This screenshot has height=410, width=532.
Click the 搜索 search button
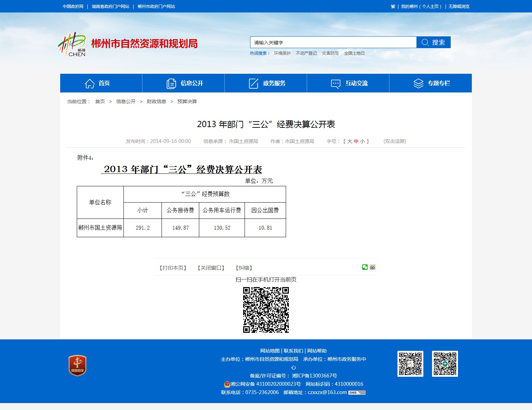(x=433, y=42)
